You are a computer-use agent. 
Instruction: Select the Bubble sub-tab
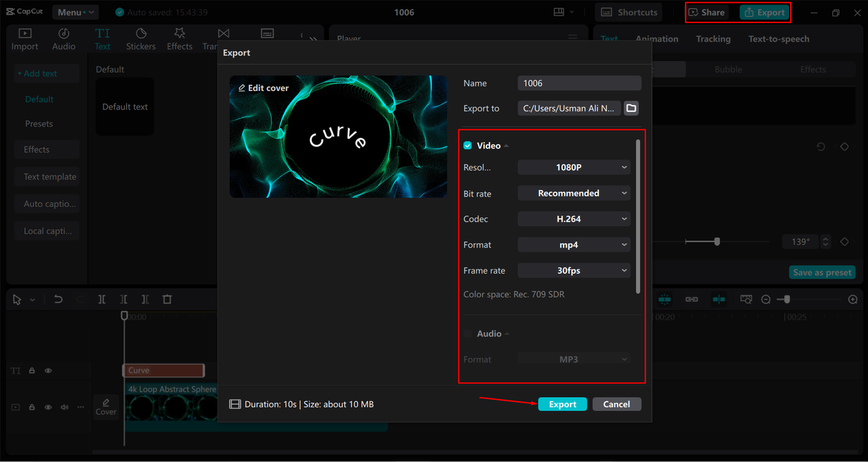728,69
